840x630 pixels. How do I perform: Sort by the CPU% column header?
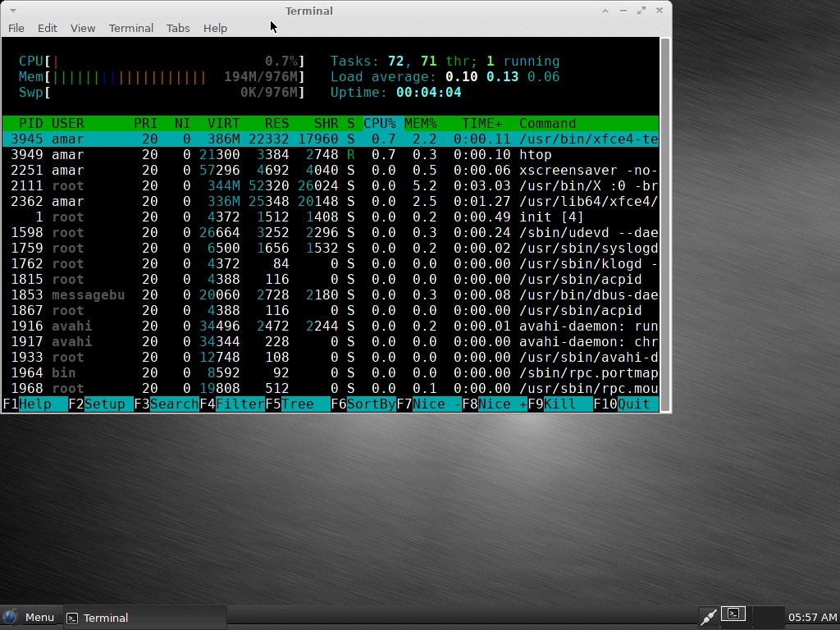[379, 124]
